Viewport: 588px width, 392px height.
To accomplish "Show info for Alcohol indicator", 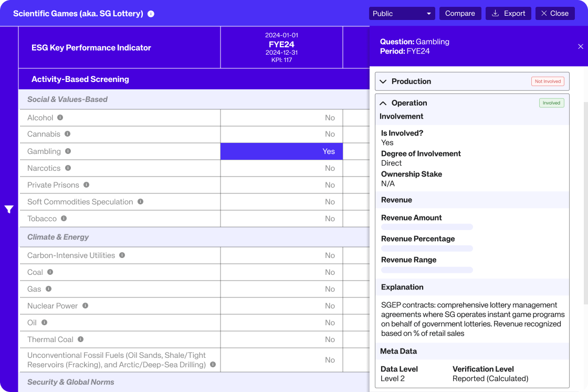I will click(x=60, y=118).
